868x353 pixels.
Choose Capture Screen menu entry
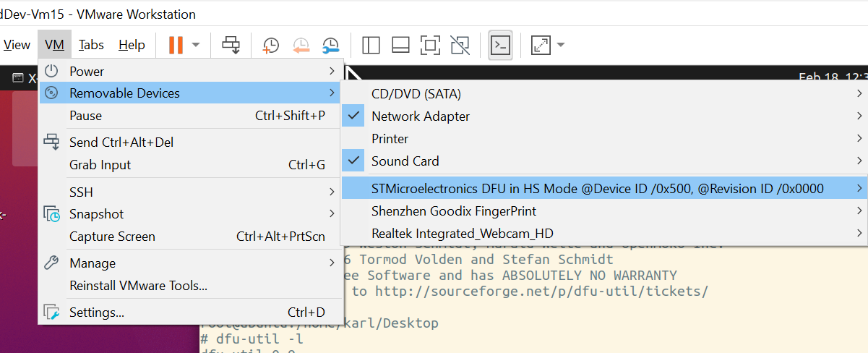pos(191,237)
